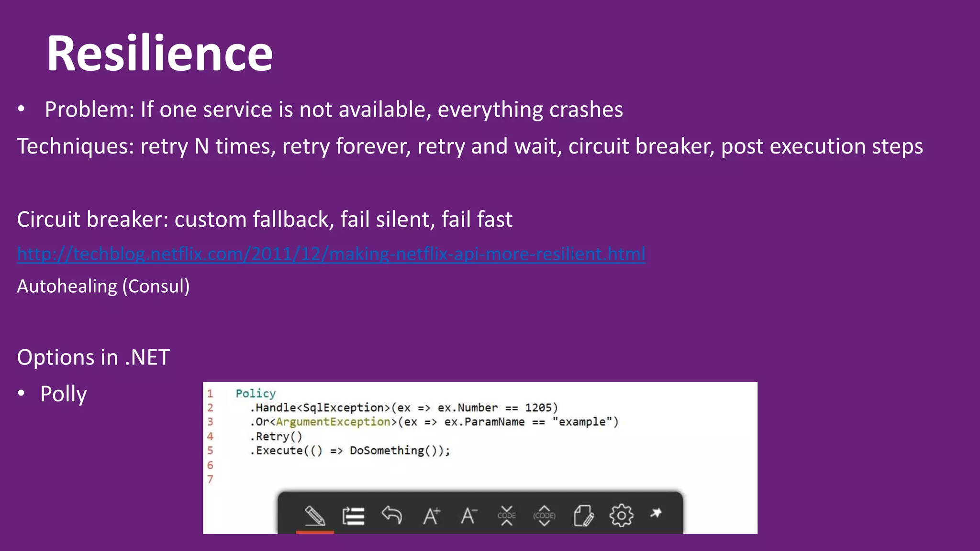
Task: Click the '.Or<ArgumentException>' code line
Action: 434,422
